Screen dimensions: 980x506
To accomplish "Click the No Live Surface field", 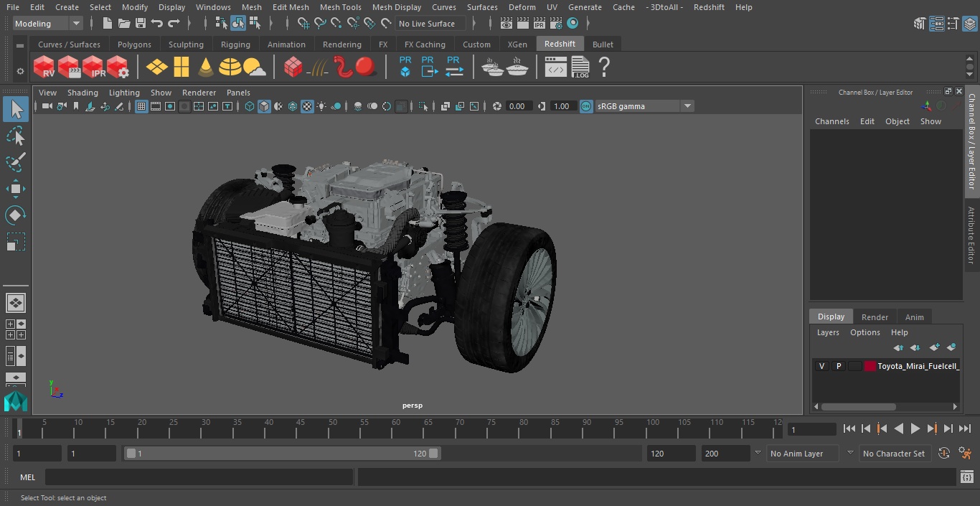I will pos(431,24).
